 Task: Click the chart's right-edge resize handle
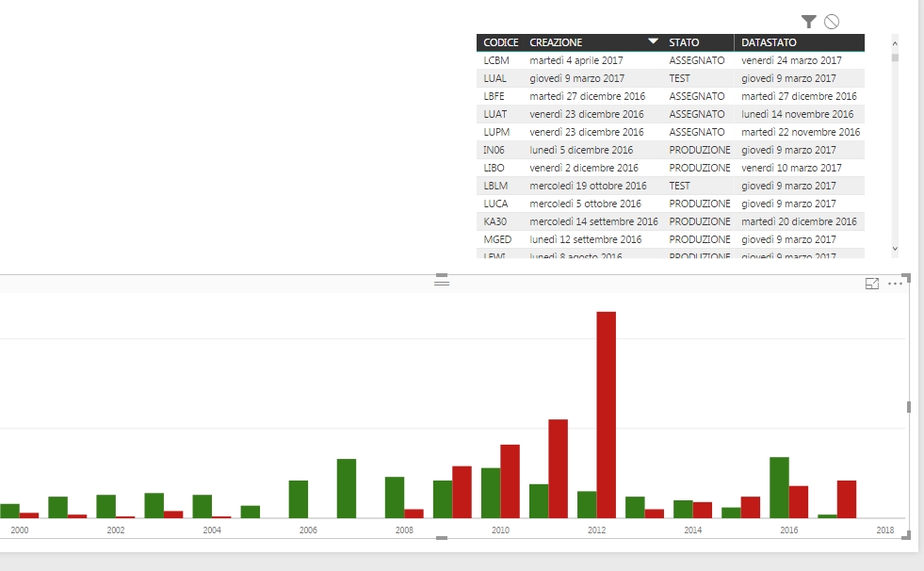(908, 407)
